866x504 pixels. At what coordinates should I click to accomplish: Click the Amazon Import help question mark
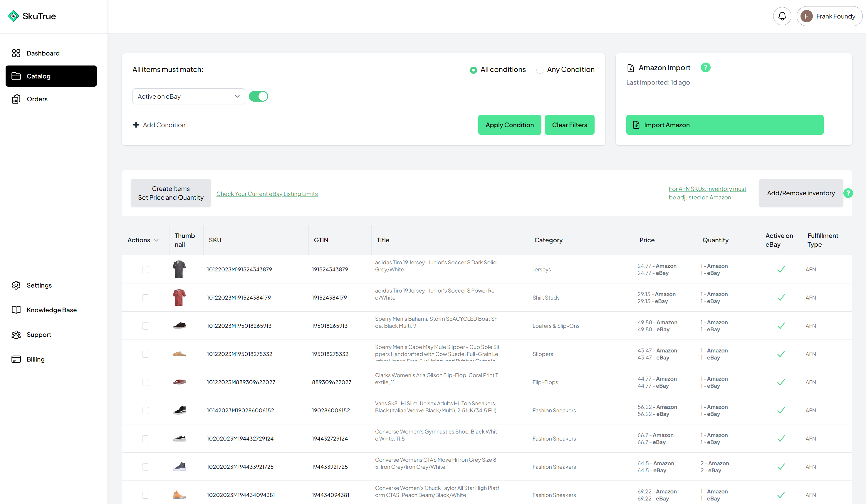[706, 67]
